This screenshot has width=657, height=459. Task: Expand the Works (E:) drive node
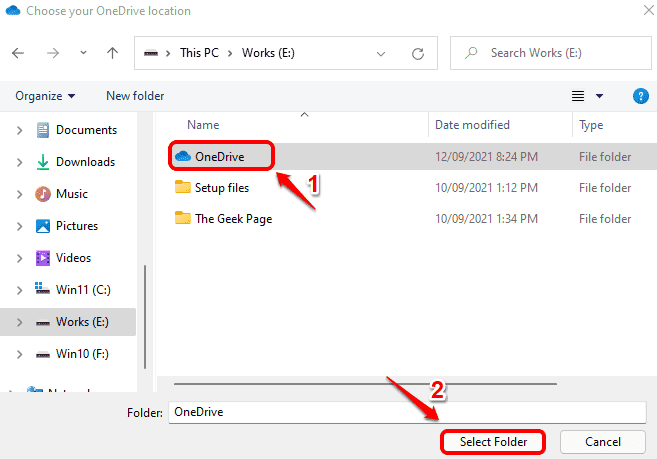coord(19,322)
